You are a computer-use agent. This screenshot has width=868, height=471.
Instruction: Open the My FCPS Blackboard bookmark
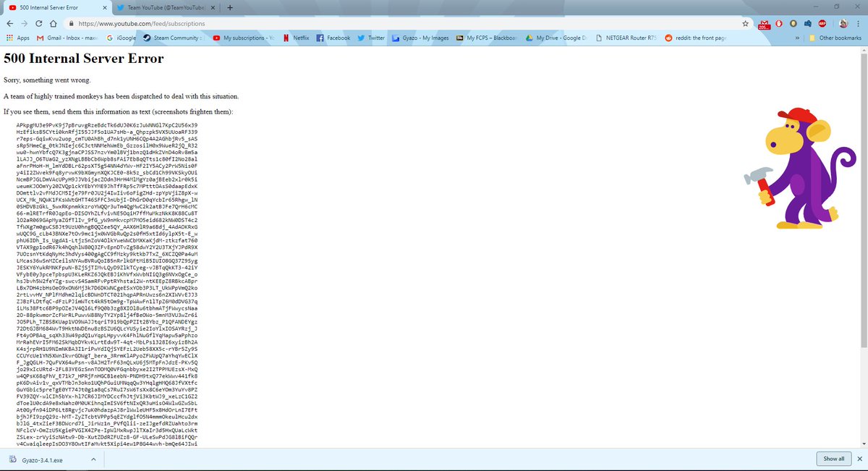click(x=486, y=38)
